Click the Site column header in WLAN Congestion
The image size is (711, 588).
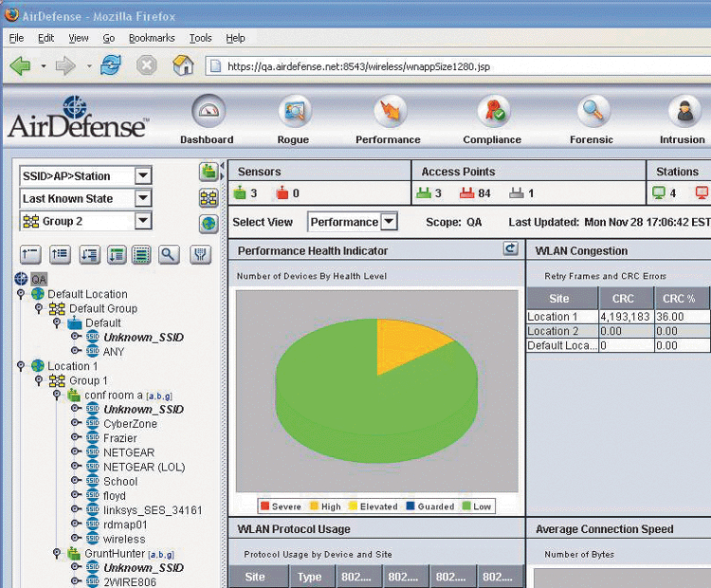coord(561,299)
